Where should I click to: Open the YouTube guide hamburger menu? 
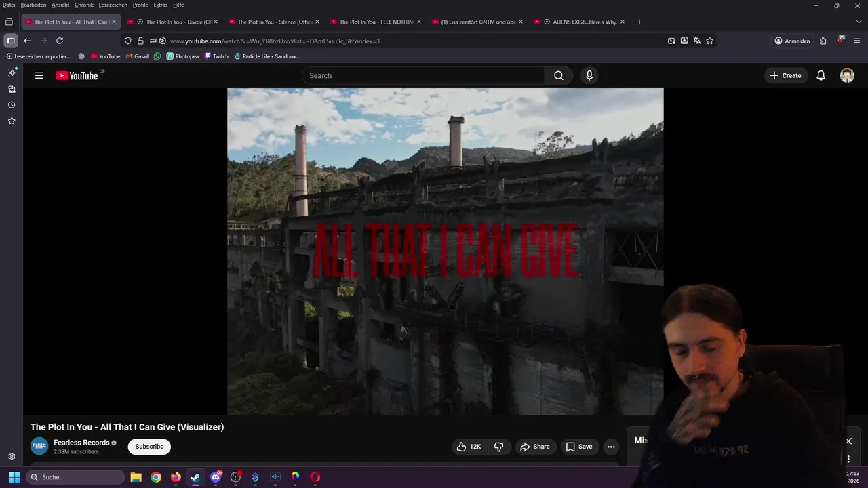(x=39, y=75)
